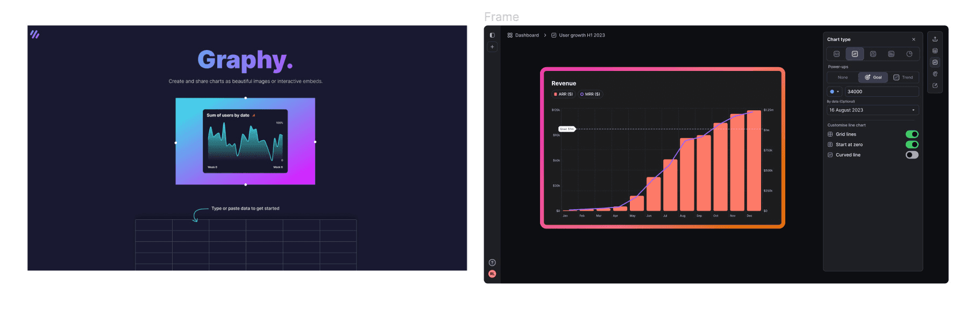Expand the goal color picker dropdown

(834, 92)
